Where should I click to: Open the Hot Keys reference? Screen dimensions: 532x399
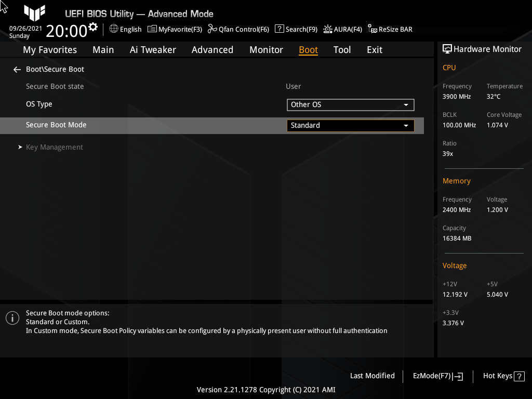tap(502, 376)
